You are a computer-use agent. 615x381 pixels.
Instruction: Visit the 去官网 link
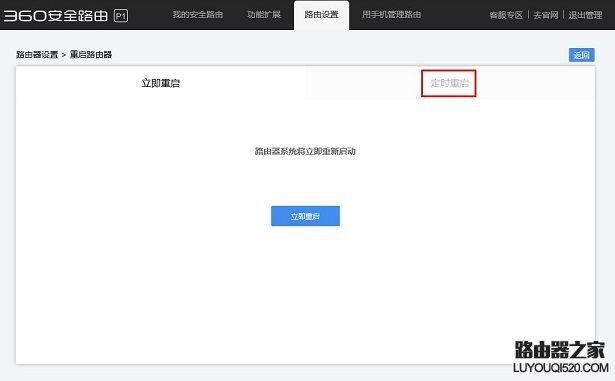point(546,15)
